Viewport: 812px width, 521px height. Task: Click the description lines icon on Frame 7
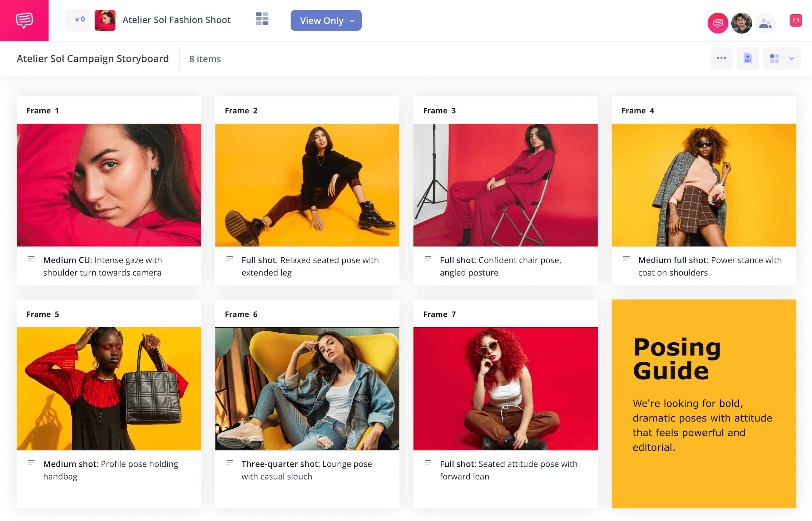[429, 463]
